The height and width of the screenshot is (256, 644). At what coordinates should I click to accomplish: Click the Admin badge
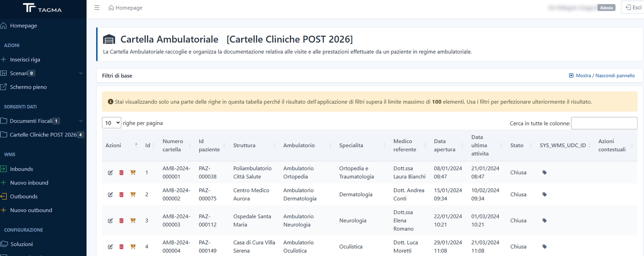[x=606, y=8]
